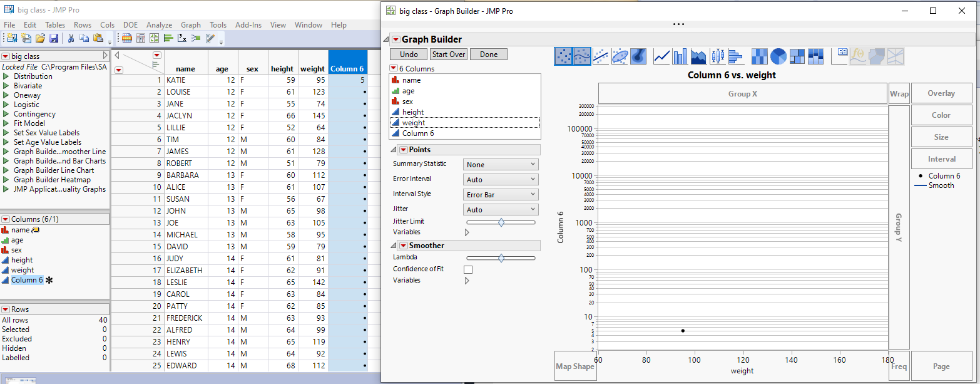
Task: Click the Done button
Action: tap(488, 54)
